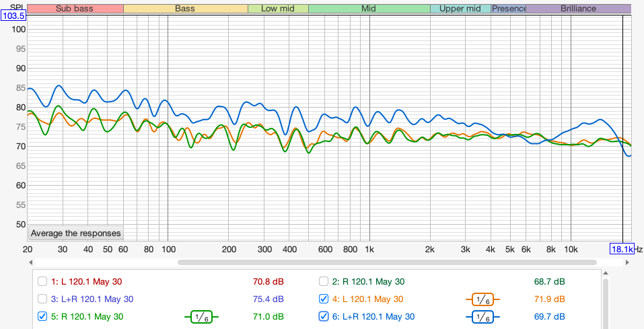Uncheck the 5: R 120.1 May 30 trace
The image size is (644, 329).
pyautogui.click(x=43, y=317)
